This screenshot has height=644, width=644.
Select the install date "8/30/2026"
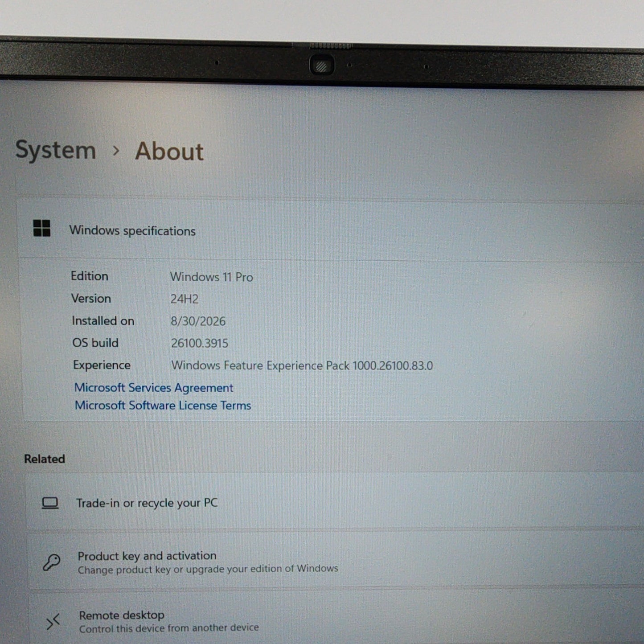click(x=198, y=321)
